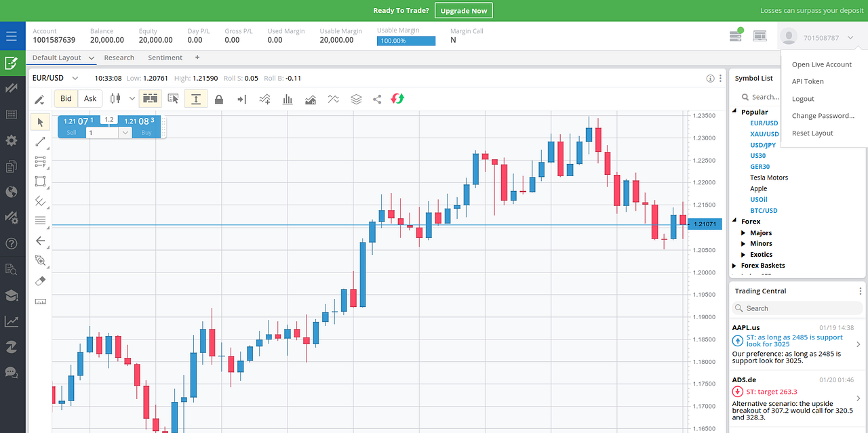Click the Upgrade Now button

tap(463, 10)
